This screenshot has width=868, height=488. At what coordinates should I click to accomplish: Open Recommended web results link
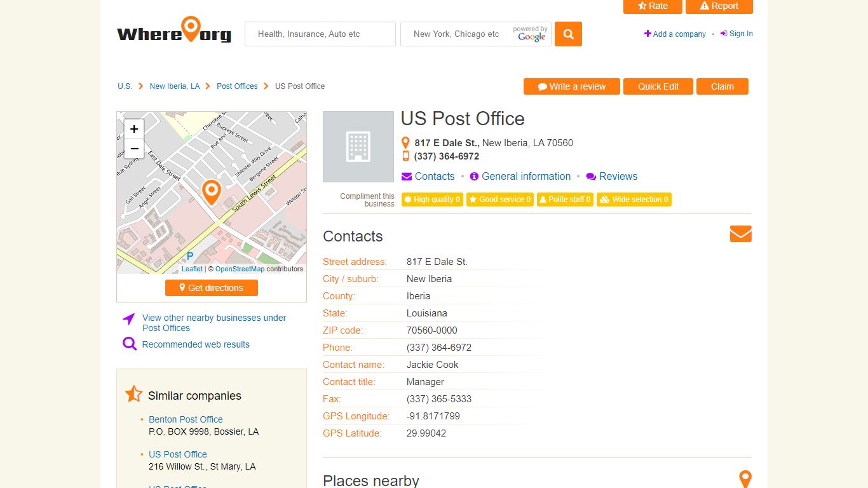tap(196, 344)
